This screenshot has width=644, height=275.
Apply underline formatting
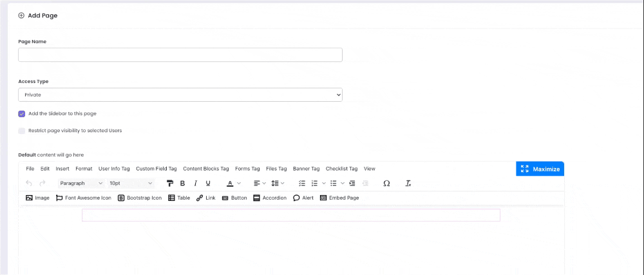point(208,184)
